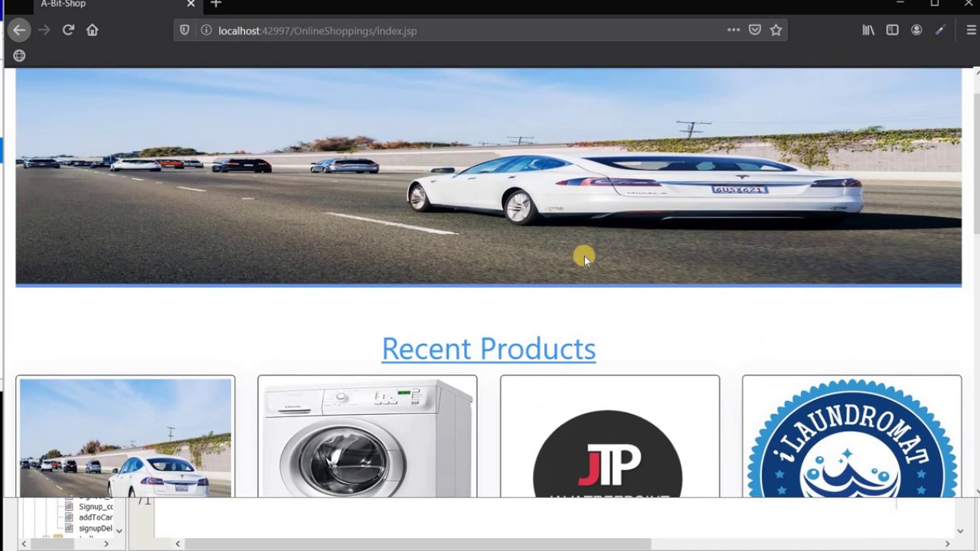Select the signupDel file in IDE tree

[96, 528]
